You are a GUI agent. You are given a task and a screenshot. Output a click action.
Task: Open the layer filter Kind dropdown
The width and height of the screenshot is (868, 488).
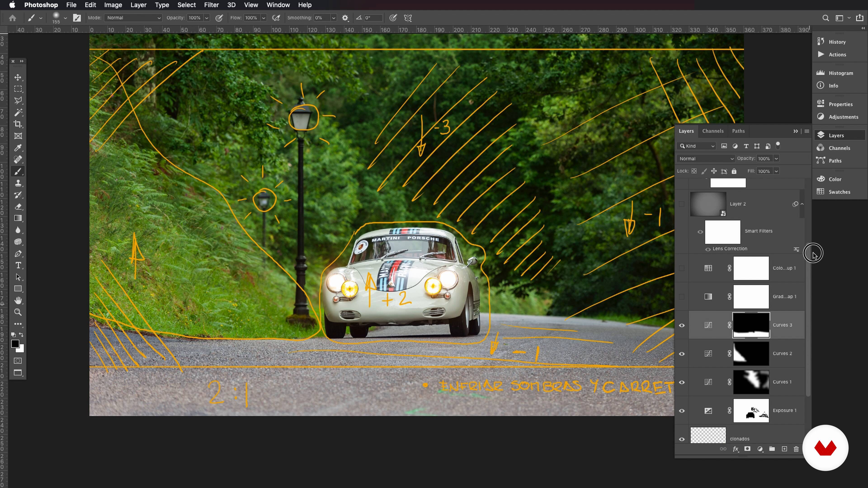coord(696,146)
